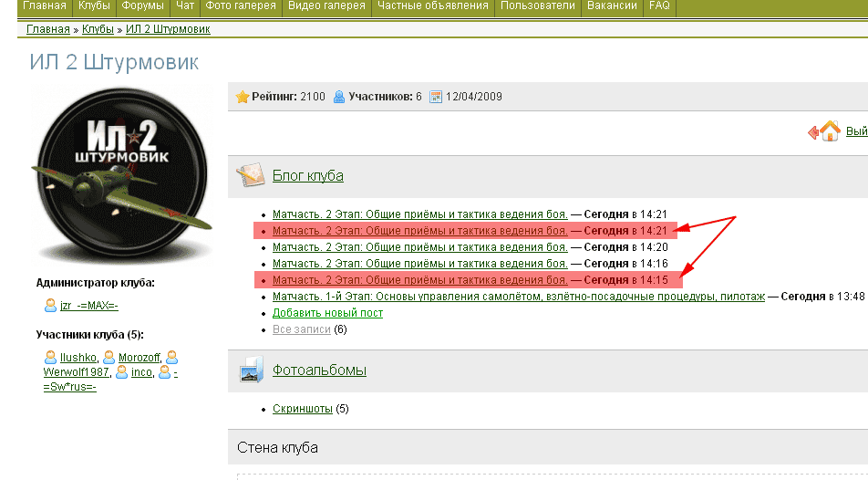Click the calendar icon beside 12/04/2009
The width and height of the screenshot is (868, 480).
[x=436, y=97]
